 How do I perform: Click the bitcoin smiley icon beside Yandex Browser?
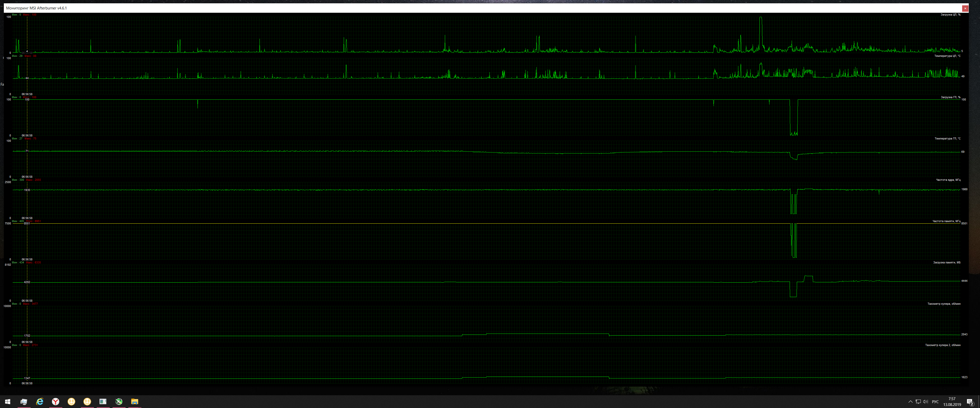(71, 402)
